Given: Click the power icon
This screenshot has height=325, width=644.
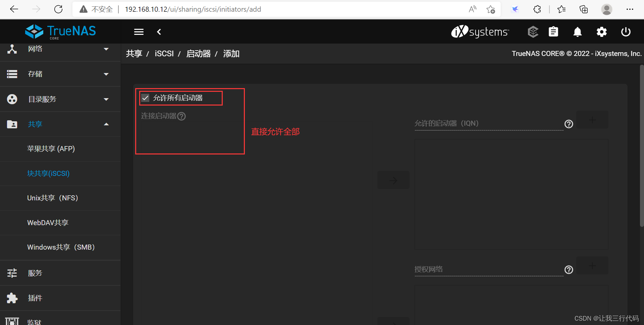Looking at the screenshot, I should click(x=626, y=32).
